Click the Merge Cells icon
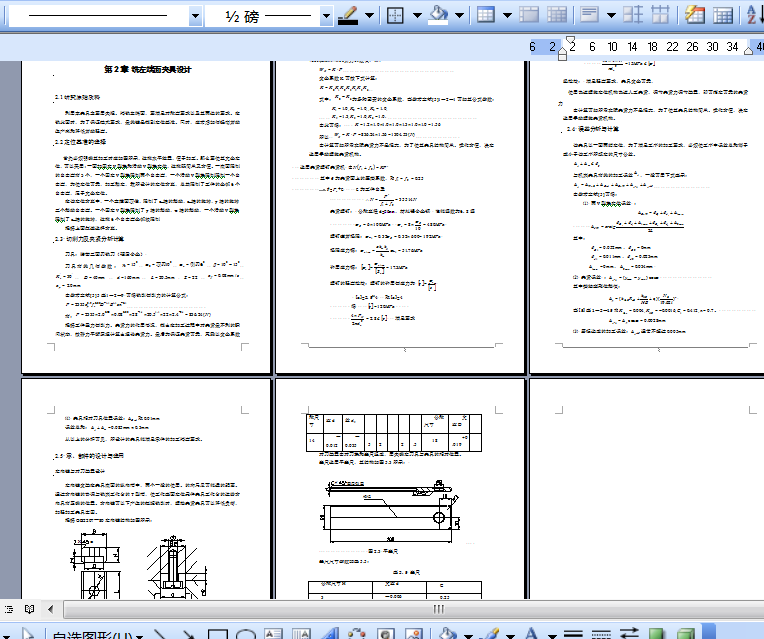Viewport: 764px width, 639px height. click(x=529, y=16)
